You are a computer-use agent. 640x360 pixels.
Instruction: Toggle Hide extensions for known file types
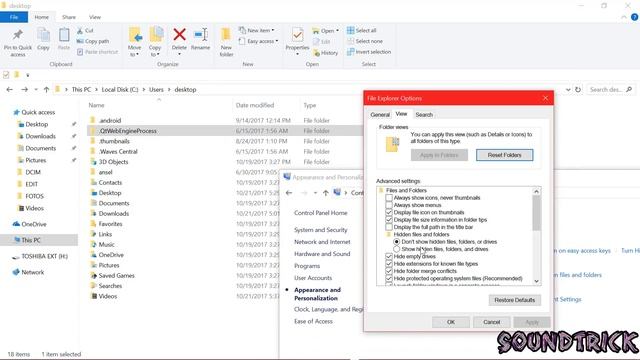[389, 264]
